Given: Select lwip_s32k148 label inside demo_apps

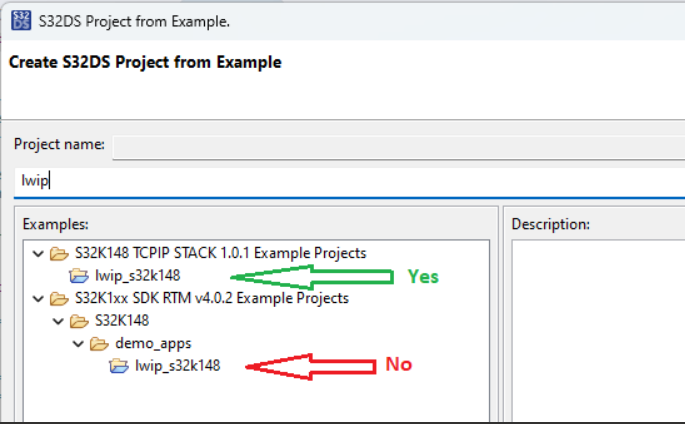Looking at the screenshot, I should (177, 366).
